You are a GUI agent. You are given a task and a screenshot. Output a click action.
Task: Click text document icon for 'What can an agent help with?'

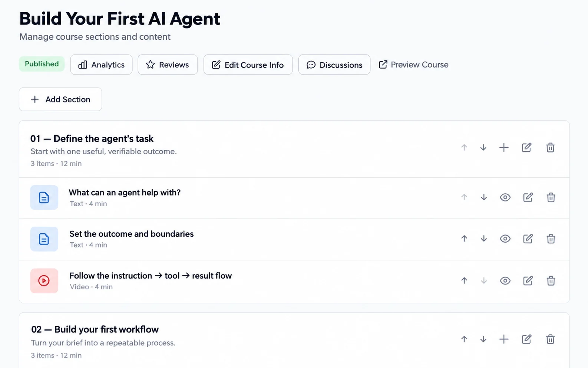[44, 197]
